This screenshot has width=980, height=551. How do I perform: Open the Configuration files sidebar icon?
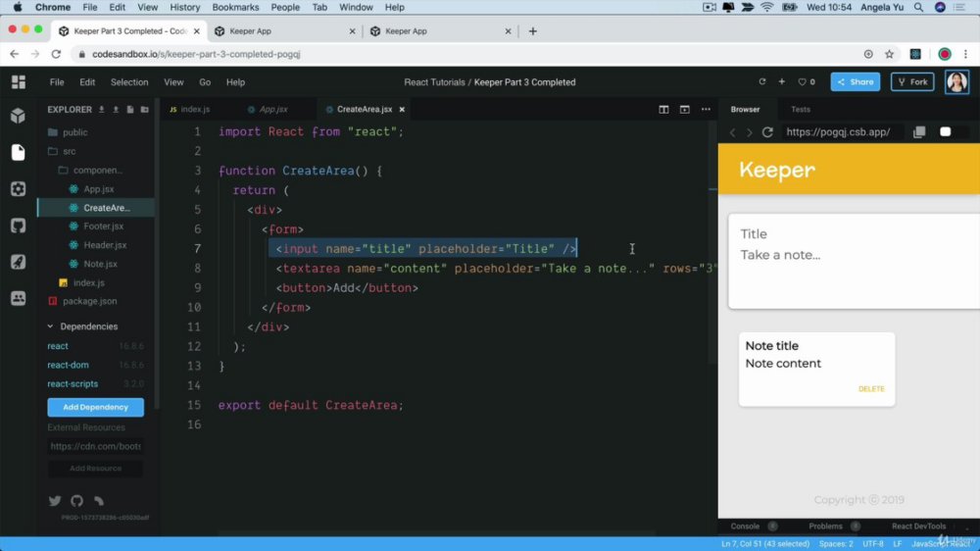click(18, 189)
